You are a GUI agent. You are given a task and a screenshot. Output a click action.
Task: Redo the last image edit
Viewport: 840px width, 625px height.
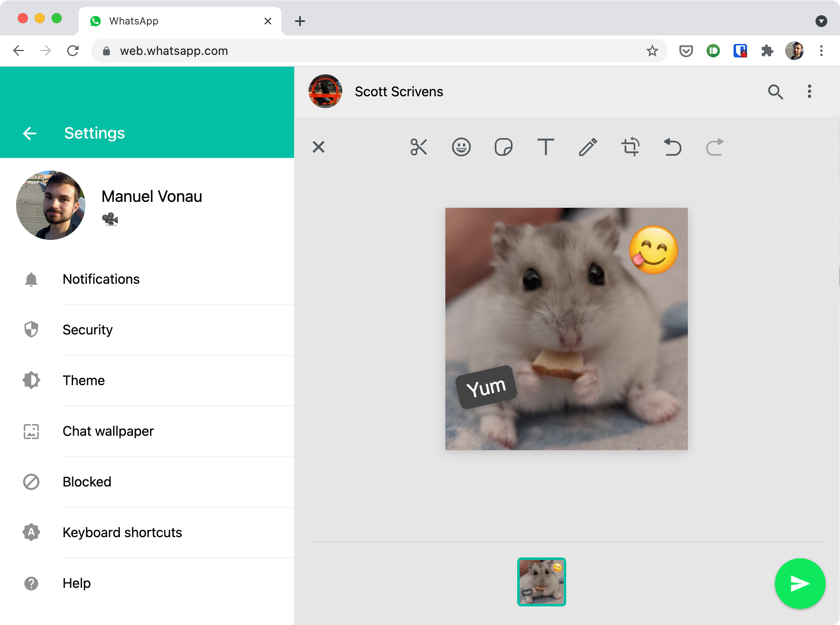(x=715, y=147)
